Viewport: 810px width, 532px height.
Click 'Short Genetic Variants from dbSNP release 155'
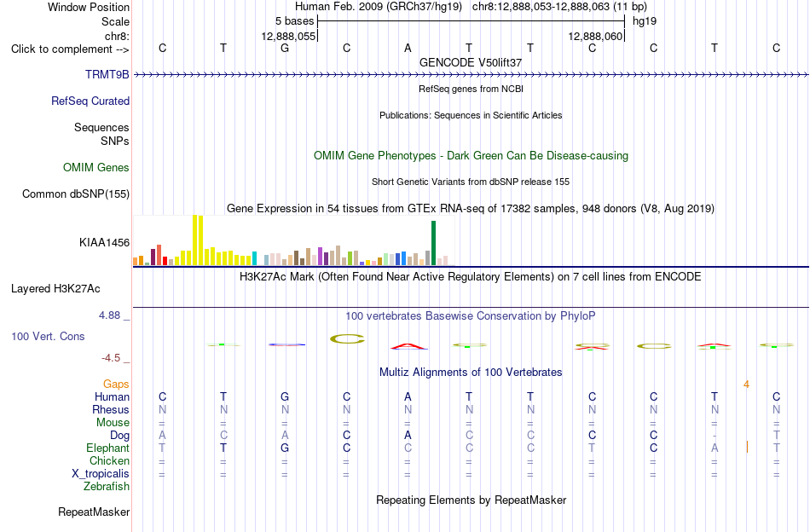pyautogui.click(x=471, y=182)
